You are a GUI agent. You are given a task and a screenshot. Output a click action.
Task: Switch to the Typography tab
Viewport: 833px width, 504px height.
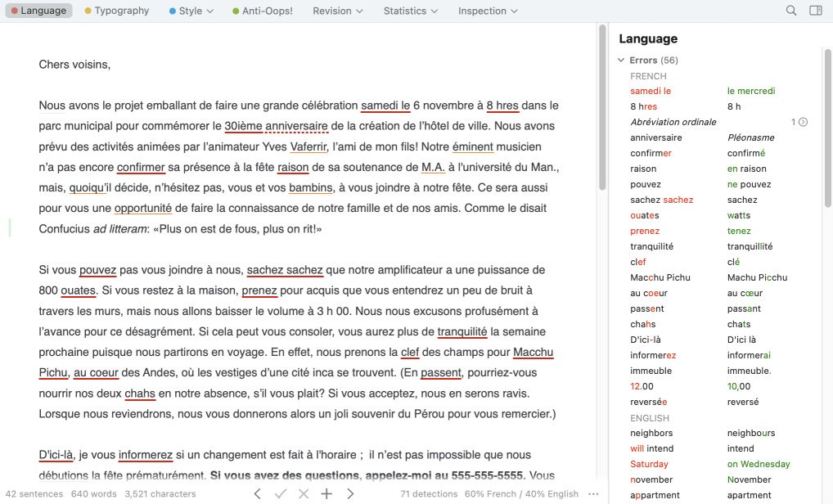coord(117,11)
